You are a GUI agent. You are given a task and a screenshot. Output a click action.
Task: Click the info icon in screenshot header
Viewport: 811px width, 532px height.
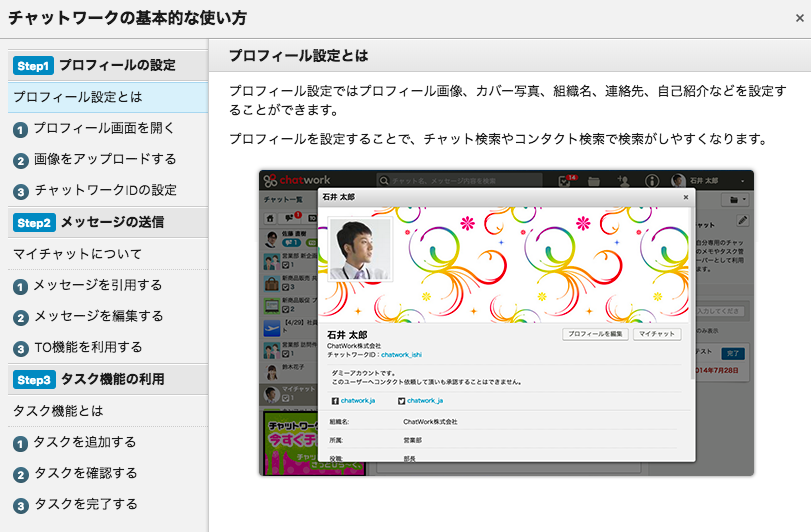(652, 180)
